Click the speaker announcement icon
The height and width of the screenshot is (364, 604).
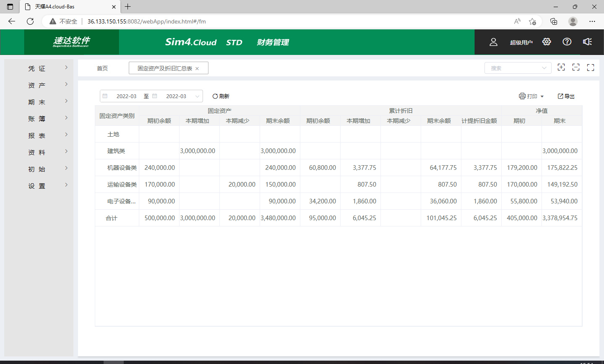(x=587, y=42)
